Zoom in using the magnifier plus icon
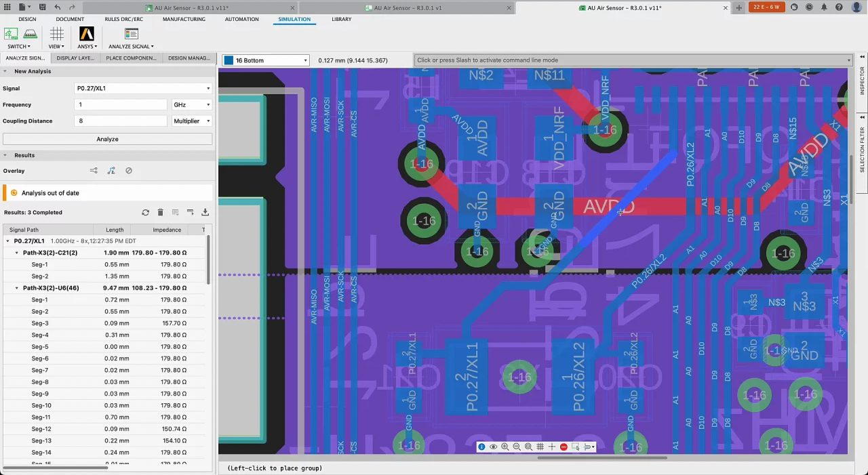The width and height of the screenshot is (868, 475). pyautogui.click(x=505, y=447)
